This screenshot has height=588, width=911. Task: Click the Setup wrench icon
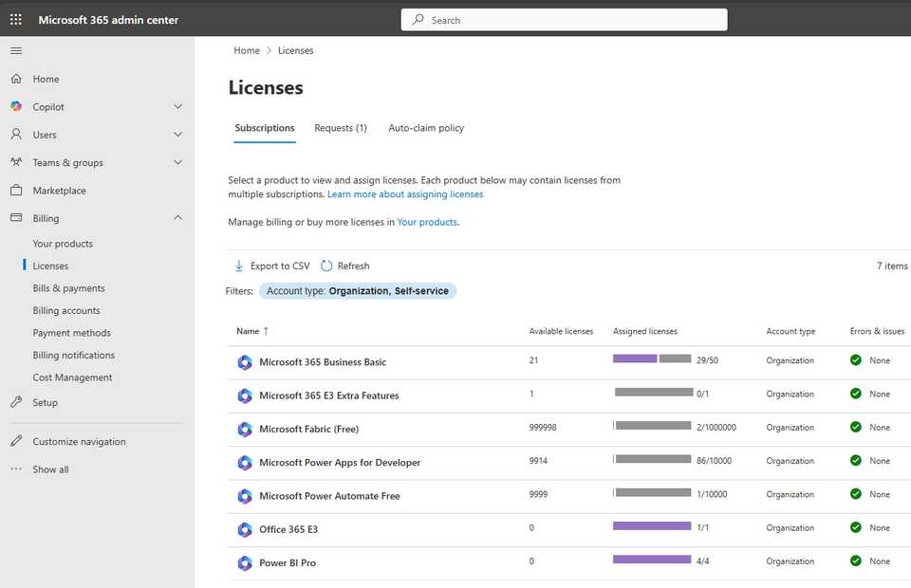[x=16, y=402]
